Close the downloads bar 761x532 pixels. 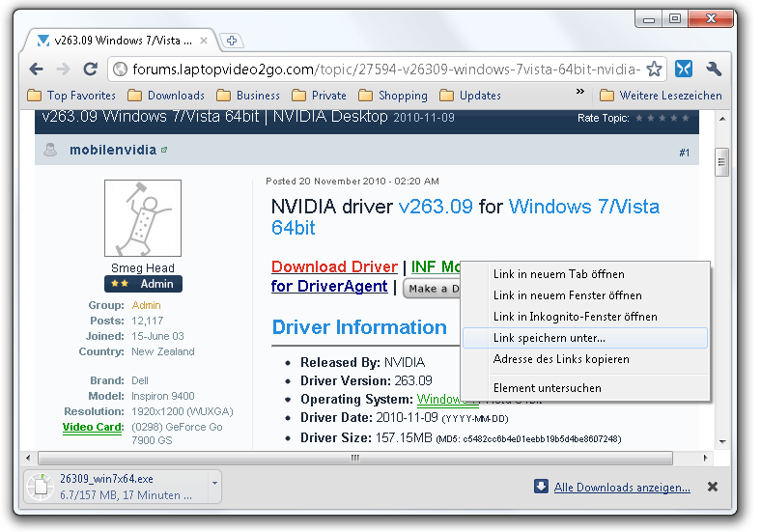pyautogui.click(x=713, y=487)
